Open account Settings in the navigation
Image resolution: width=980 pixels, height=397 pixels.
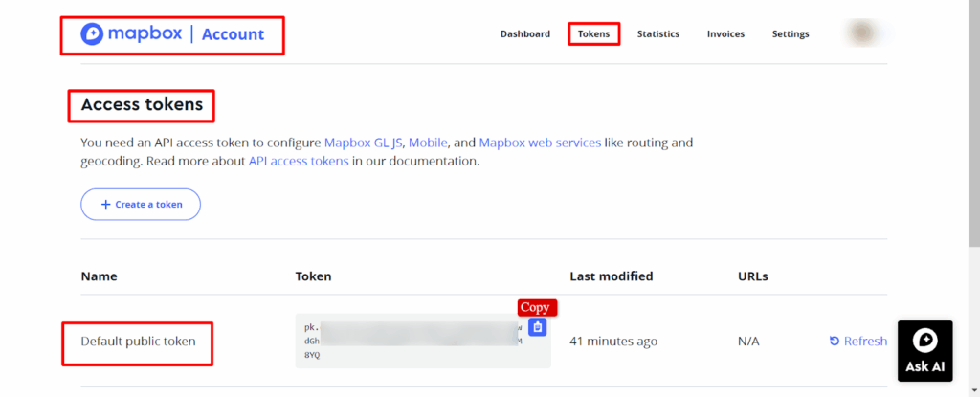coord(791,34)
